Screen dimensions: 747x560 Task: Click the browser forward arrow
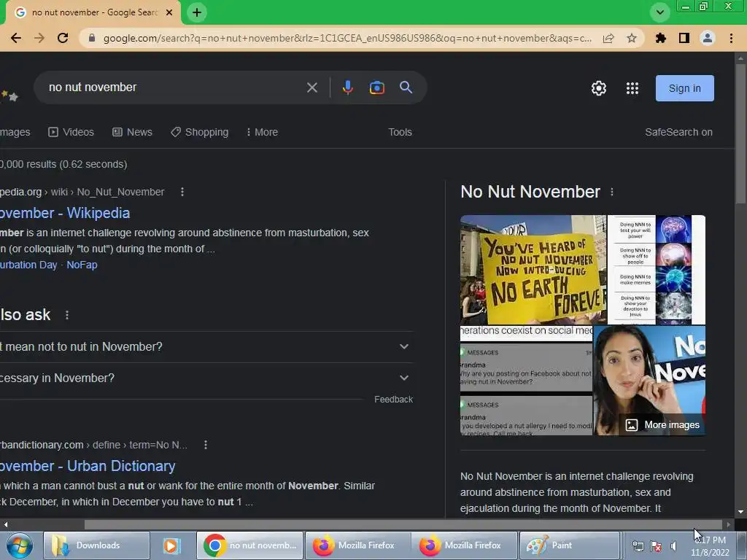(39, 38)
